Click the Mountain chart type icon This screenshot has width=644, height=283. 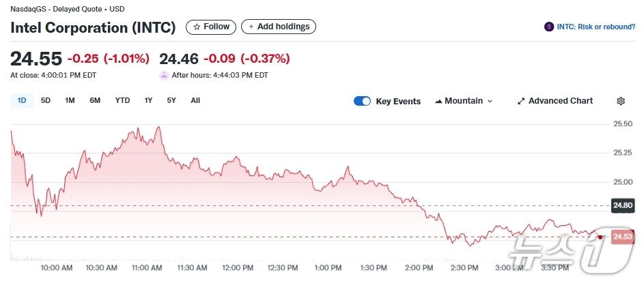[x=438, y=101]
